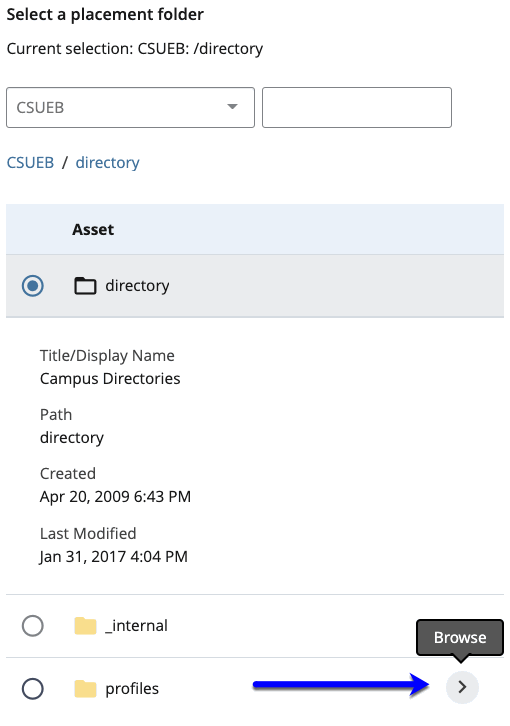This screenshot has width=510, height=726.
Task: Click the Campus Directories display name text
Action: pyautogui.click(x=110, y=379)
